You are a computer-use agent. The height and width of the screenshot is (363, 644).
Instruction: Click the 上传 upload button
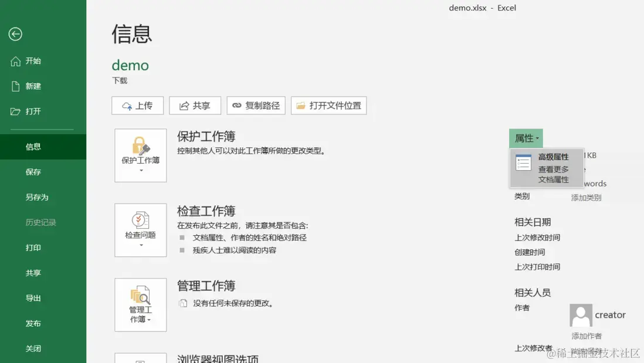click(138, 106)
